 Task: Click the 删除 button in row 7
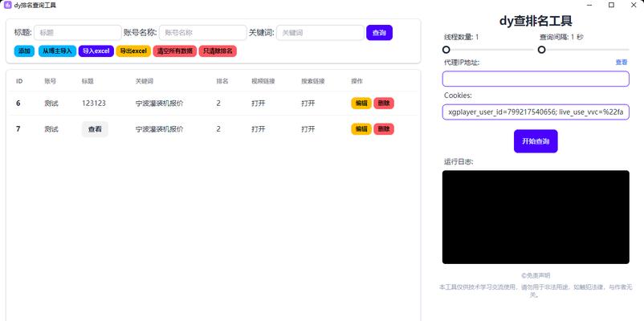pos(384,129)
